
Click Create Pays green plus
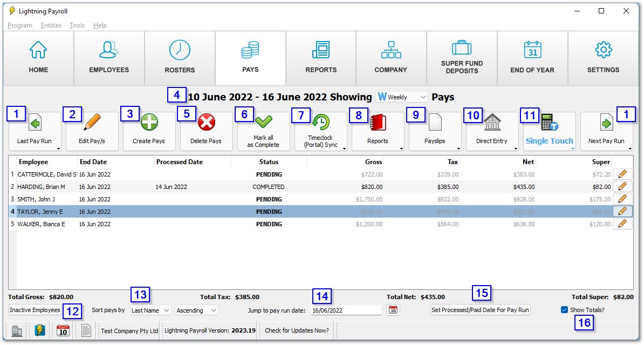[x=149, y=131]
